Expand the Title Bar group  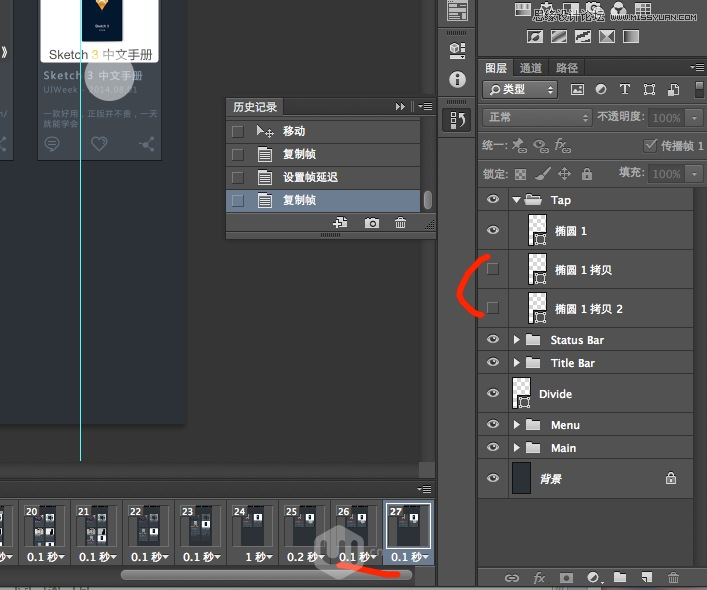(x=517, y=362)
